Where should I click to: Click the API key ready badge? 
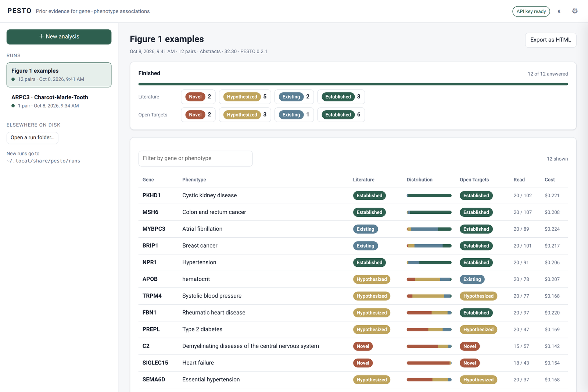pos(531,11)
